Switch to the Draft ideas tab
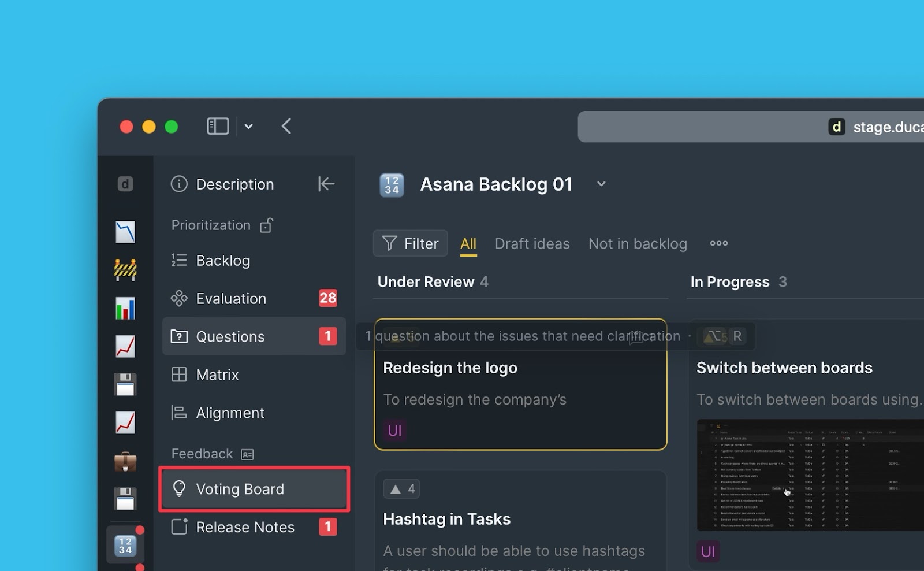Screen dimensions: 924x571 (532, 244)
